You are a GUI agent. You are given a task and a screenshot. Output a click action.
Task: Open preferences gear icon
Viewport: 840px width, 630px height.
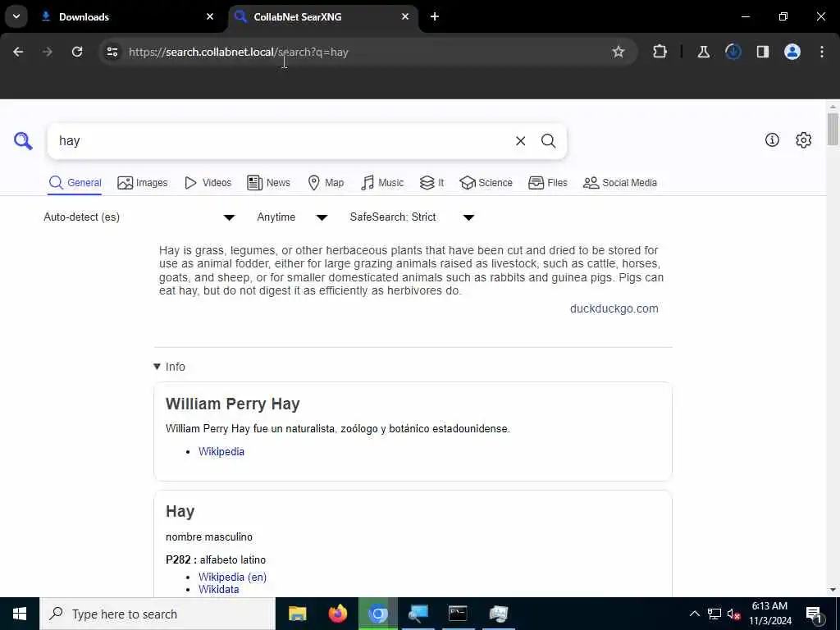(x=804, y=139)
